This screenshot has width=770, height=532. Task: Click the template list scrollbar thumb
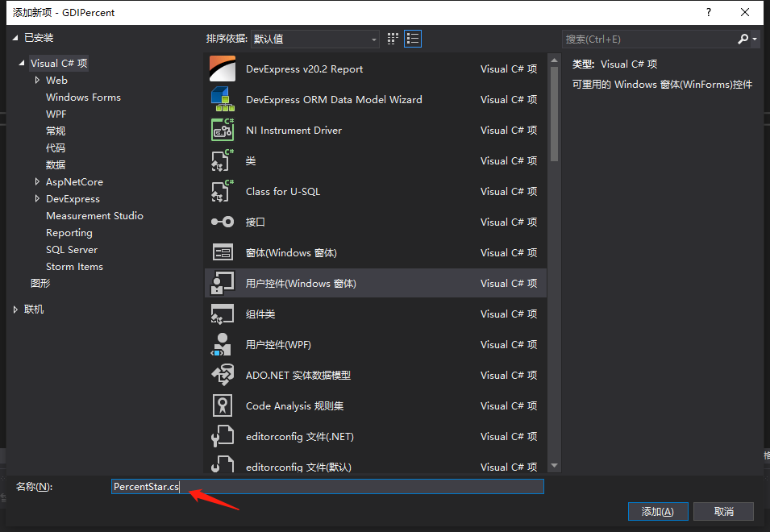point(554,114)
